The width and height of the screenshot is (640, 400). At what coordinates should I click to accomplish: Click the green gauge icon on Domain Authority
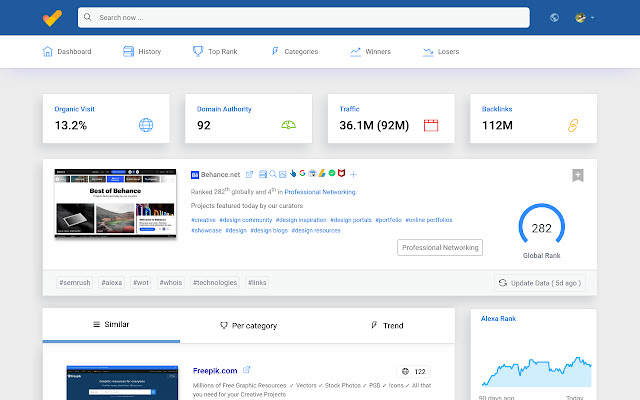click(x=289, y=125)
